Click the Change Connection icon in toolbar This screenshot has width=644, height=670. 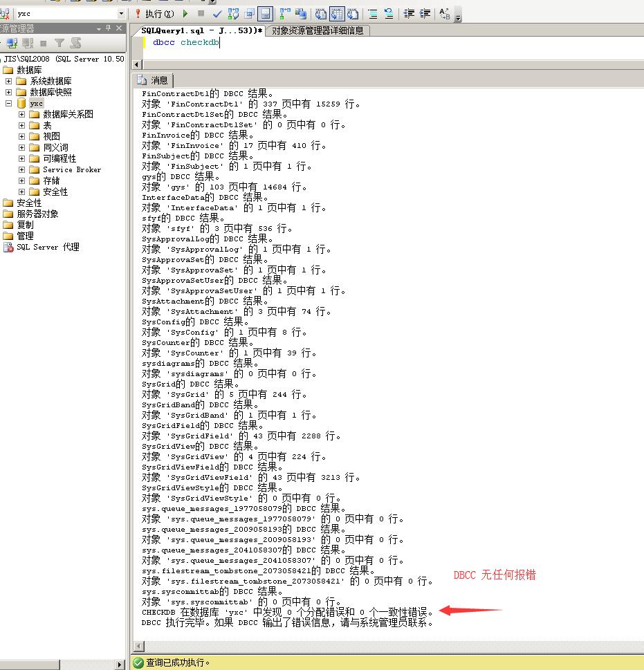pos(4,14)
